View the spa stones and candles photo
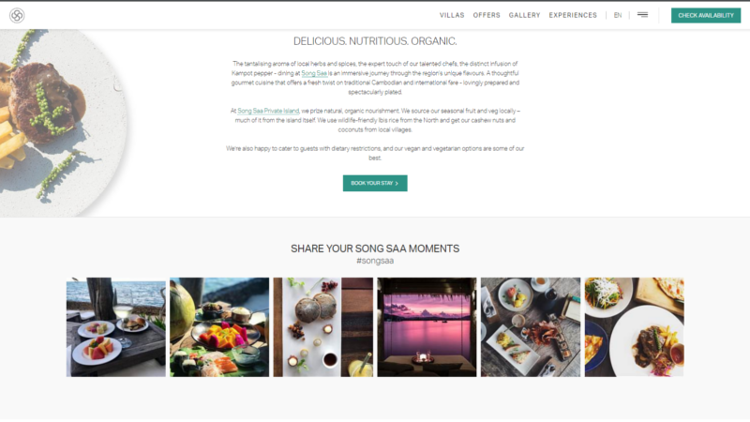 (x=323, y=327)
